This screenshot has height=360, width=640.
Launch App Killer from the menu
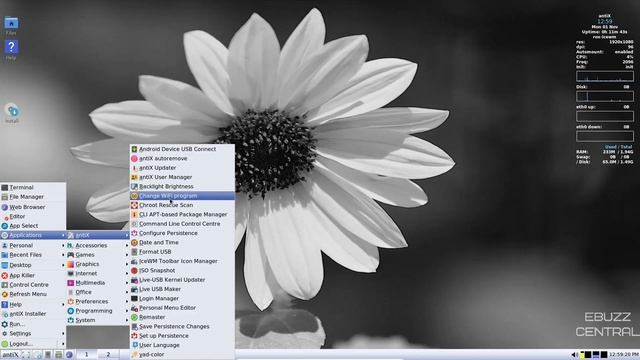tap(33, 276)
